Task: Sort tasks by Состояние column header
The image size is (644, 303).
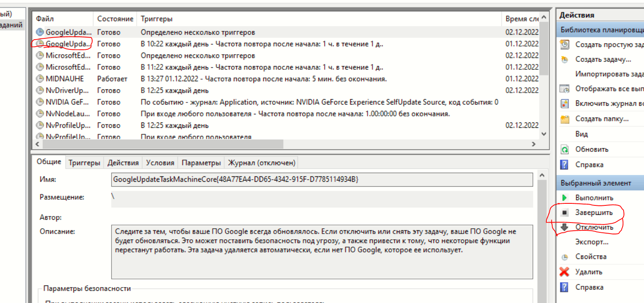Action: (115, 19)
